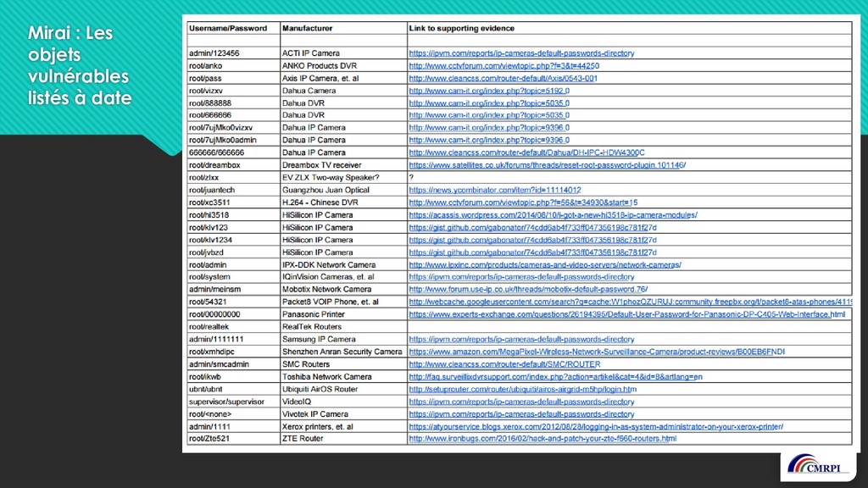
Task: Click the Mirai slide title text
Action: 80,65
